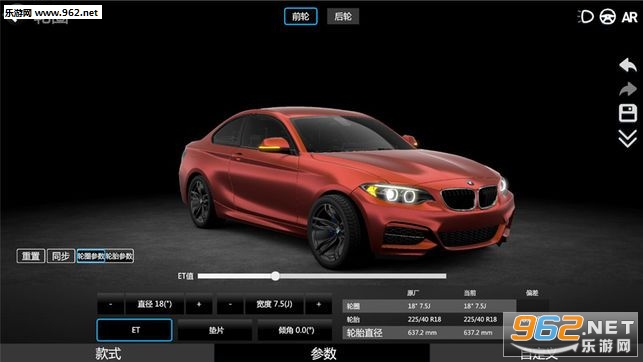This screenshot has width=643, height=362.
Task: Open the steering wheel interior view
Action: tap(607, 16)
